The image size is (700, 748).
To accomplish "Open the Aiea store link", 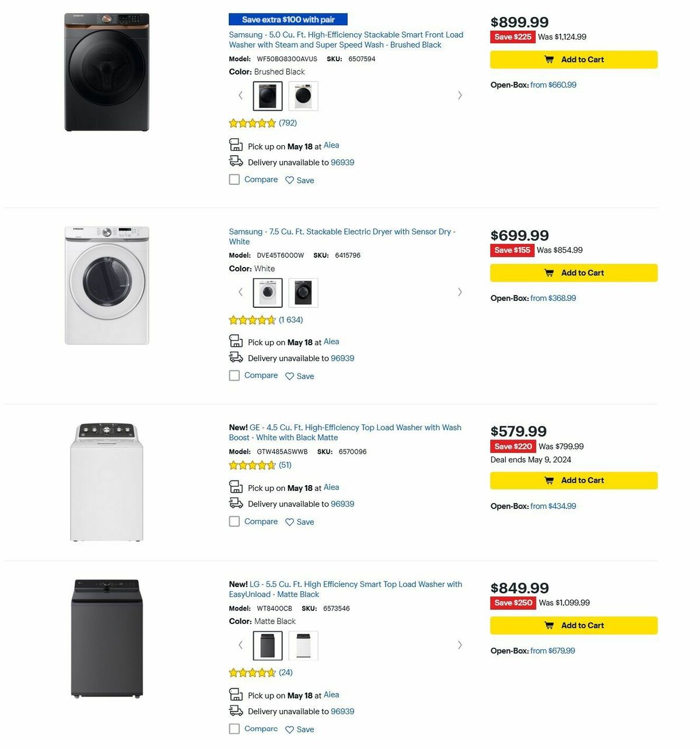I will [331, 145].
